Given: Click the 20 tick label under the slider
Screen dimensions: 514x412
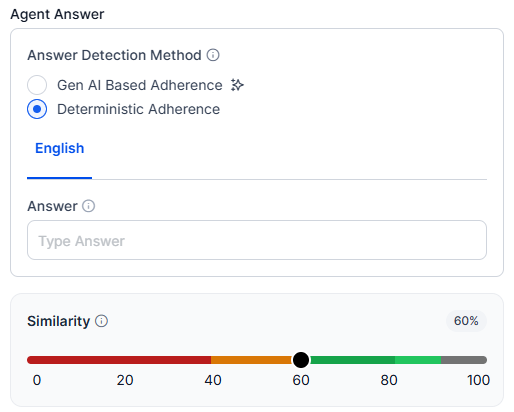Looking at the screenshot, I should click(x=125, y=380).
